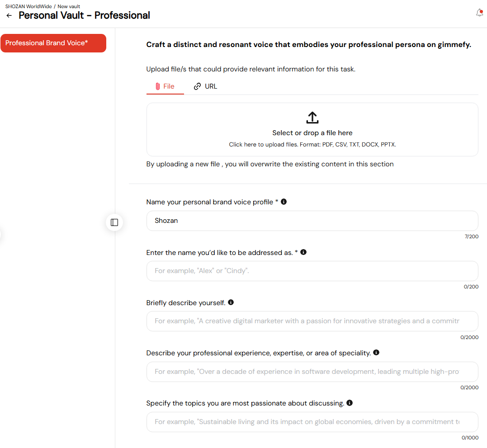Viewport: 487px width, 448px height.
Task: Click the professional experience input field
Action: (x=312, y=372)
